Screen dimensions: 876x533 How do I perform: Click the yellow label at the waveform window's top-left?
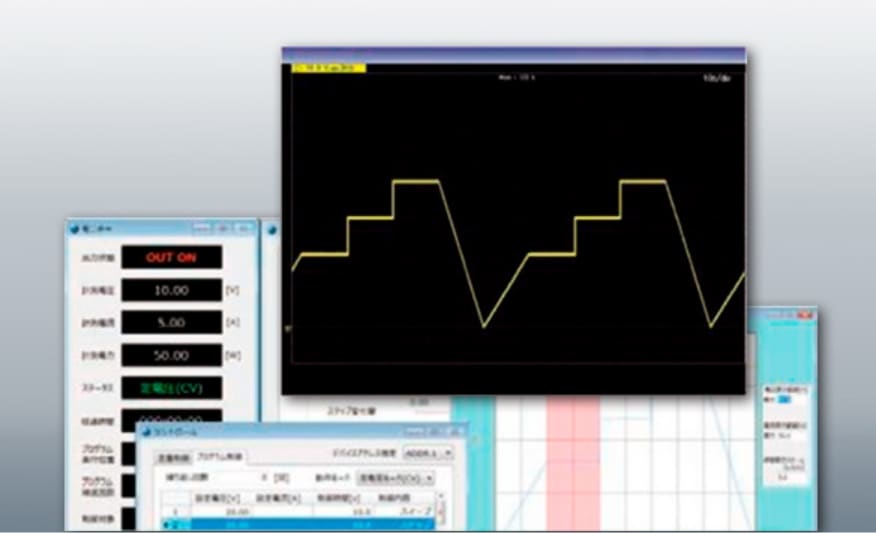(328, 68)
